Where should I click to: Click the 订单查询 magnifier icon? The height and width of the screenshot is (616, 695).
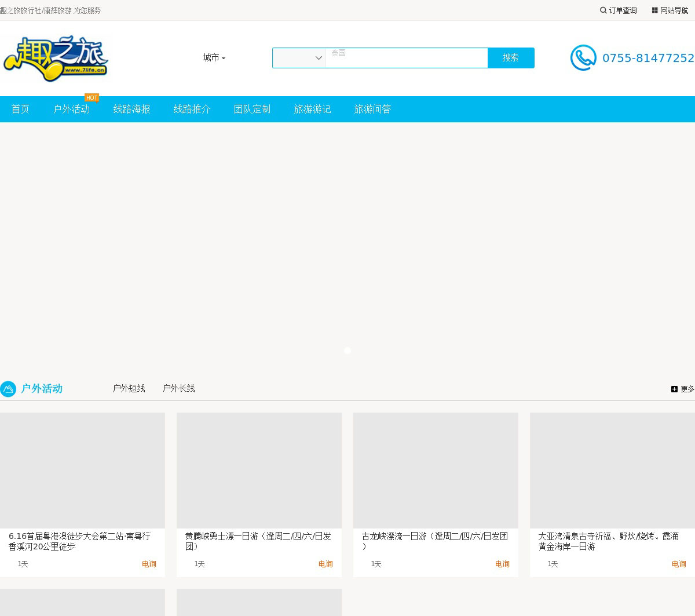603,10
